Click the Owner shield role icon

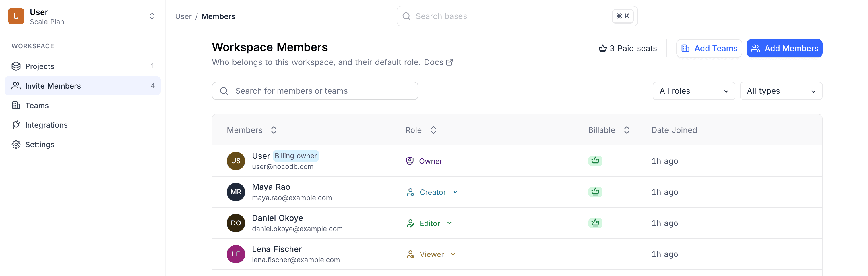click(410, 161)
